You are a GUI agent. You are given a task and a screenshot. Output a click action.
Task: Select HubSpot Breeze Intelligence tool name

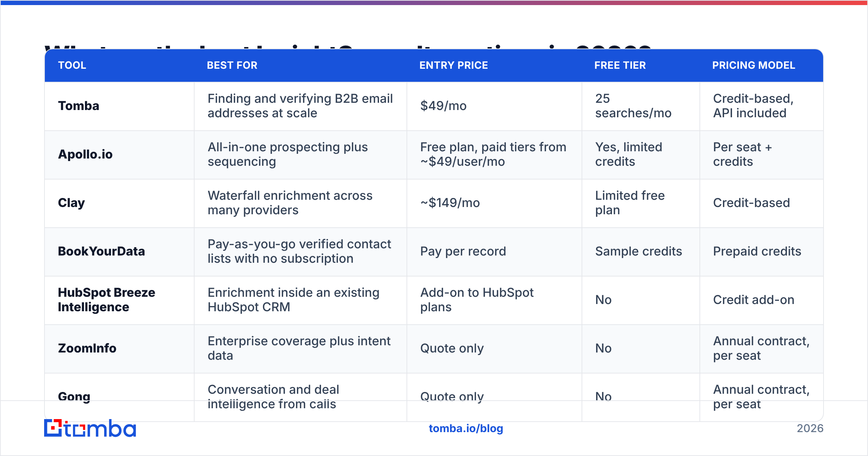[x=106, y=300]
